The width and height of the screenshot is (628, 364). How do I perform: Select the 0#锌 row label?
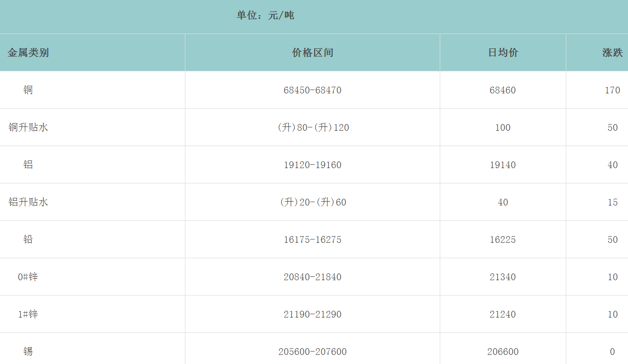tap(28, 277)
